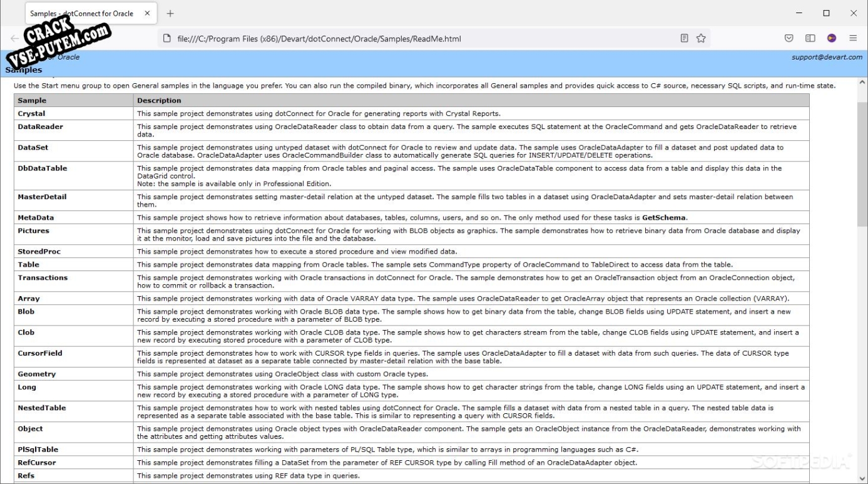Click the page scrollbar up arrow

(x=862, y=82)
